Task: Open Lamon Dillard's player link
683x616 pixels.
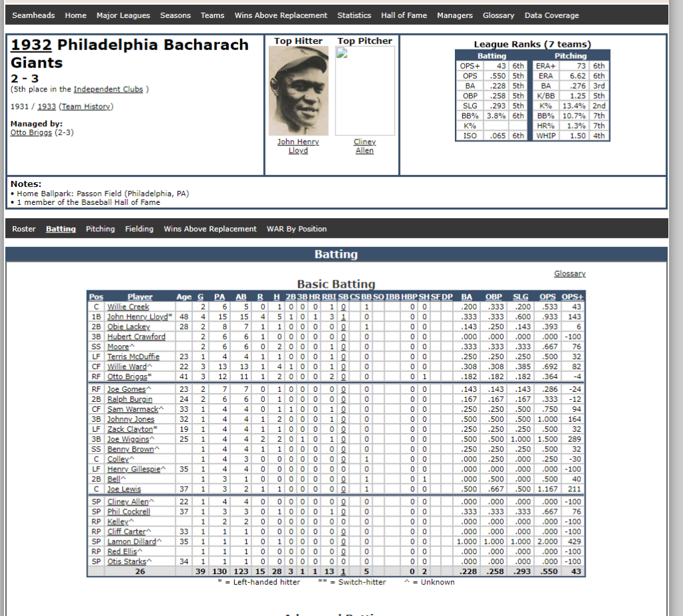Action: 131,541
